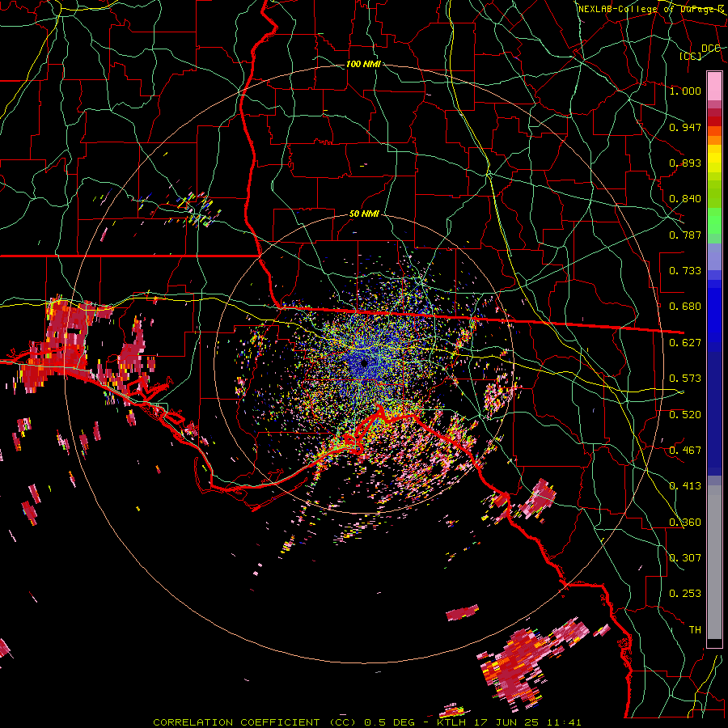Click the 0.253 scale value
This screenshot has height=728, width=728.
[685, 594]
